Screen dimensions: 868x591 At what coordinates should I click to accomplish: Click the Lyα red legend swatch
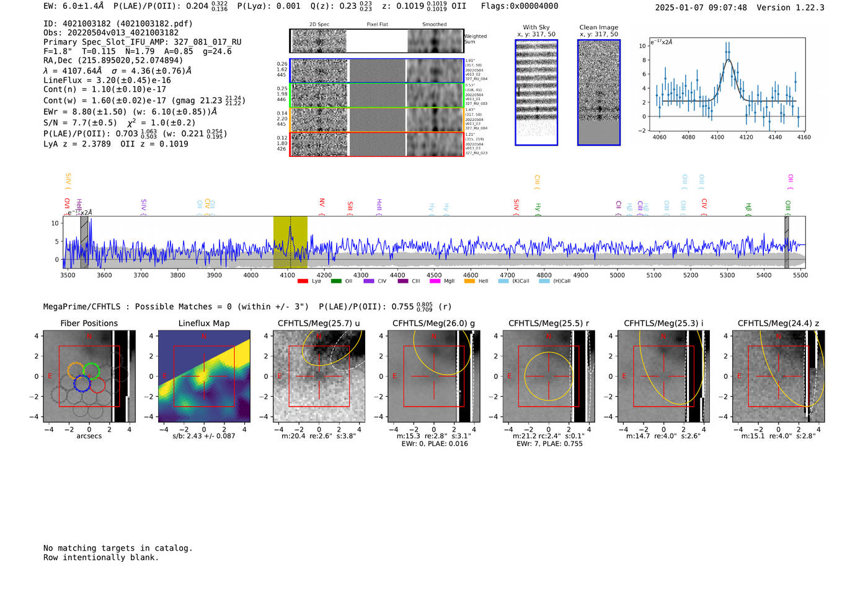pyautogui.click(x=303, y=281)
